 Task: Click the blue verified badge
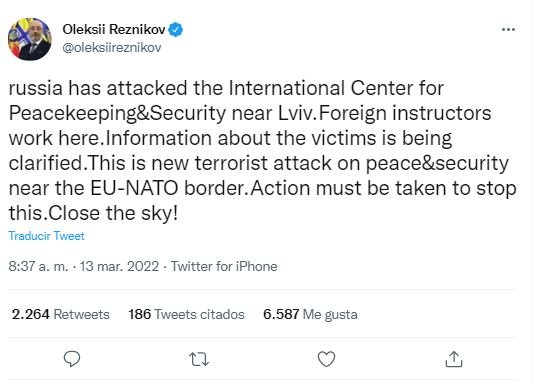pyautogui.click(x=176, y=30)
